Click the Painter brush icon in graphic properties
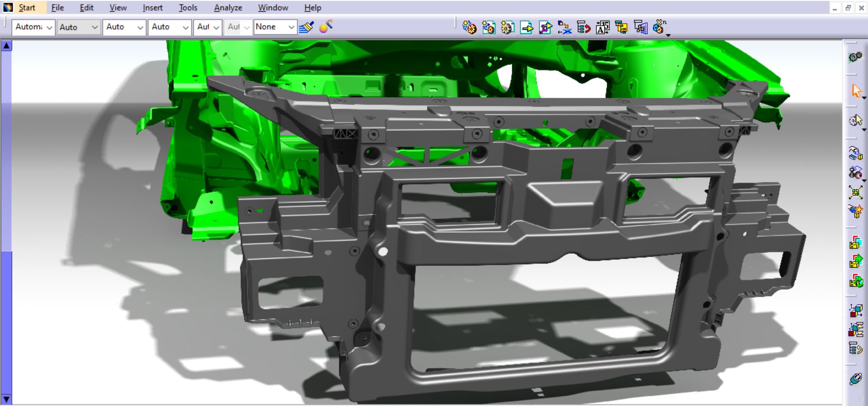Screen dimensions: 868x406 tap(307, 27)
